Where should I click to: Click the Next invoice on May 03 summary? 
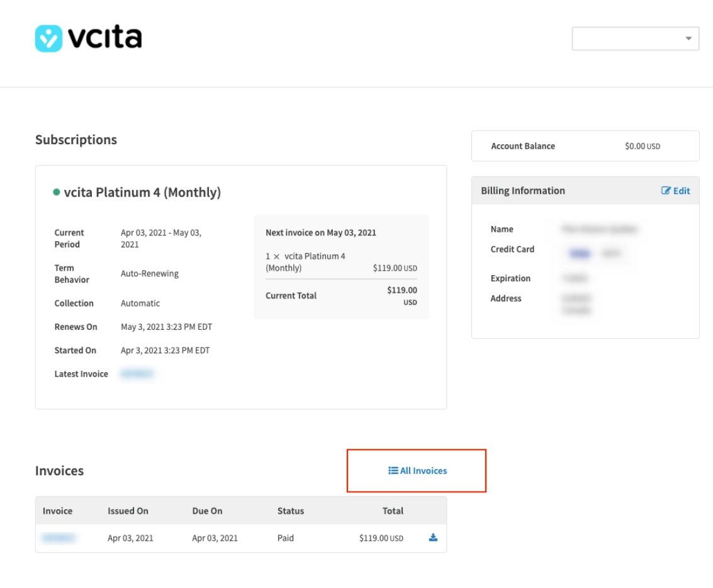tap(321, 232)
